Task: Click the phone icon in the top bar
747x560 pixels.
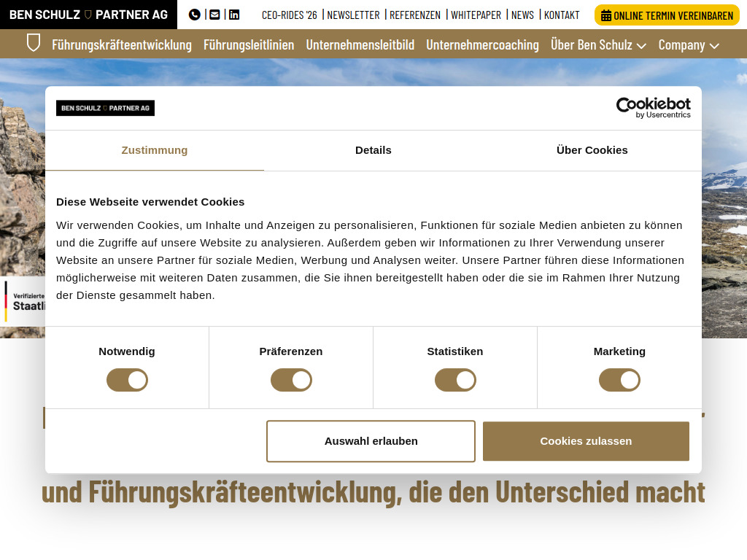Action: (x=194, y=14)
